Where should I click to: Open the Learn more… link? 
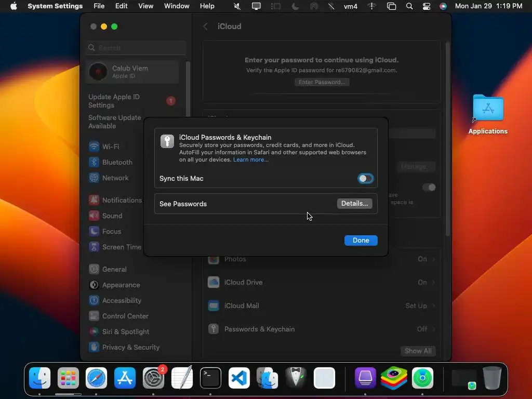click(251, 160)
